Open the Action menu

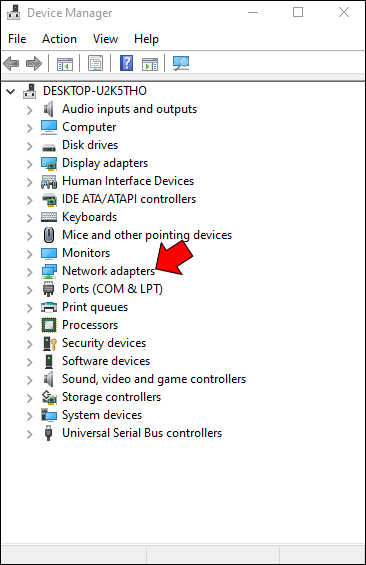[59, 39]
